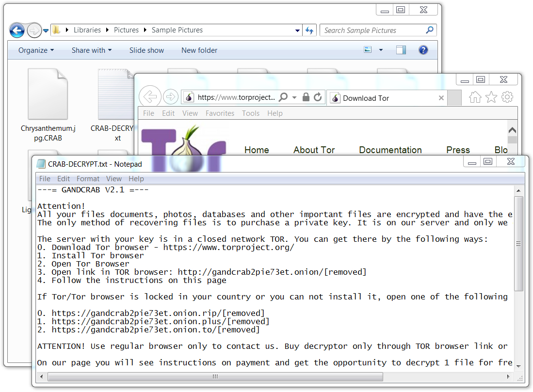Click the search magnifier in browser address bar
533x392 pixels.
(x=283, y=97)
